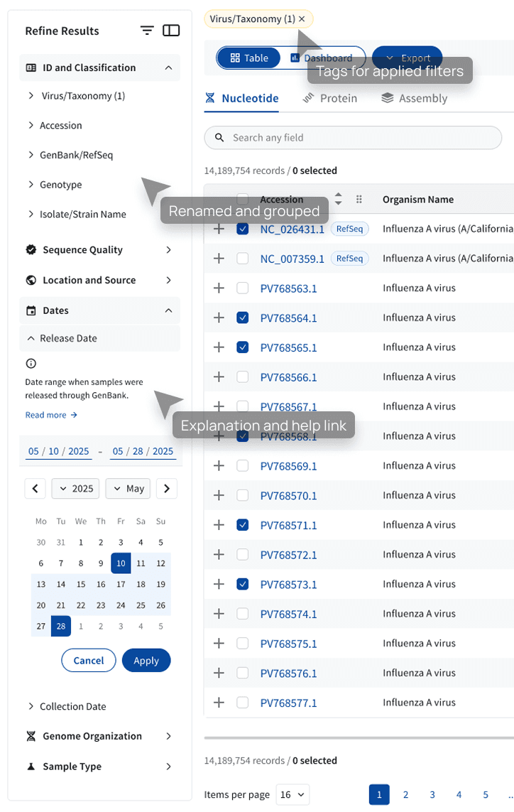The height and width of the screenshot is (812, 514).
Task: Check the PV768566.1 row checkbox
Action: 242,377
